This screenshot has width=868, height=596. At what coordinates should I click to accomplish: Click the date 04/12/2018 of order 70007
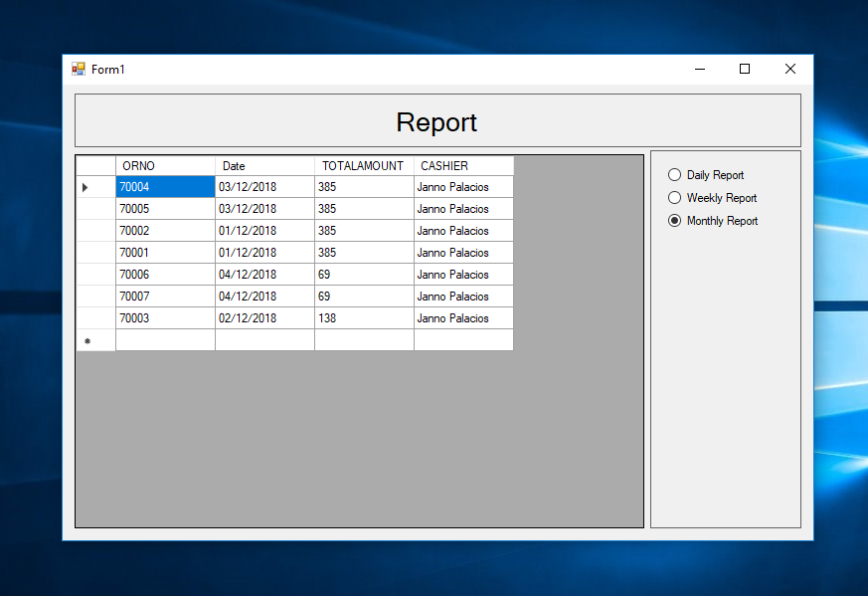pyautogui.click(x=265, y=297)
